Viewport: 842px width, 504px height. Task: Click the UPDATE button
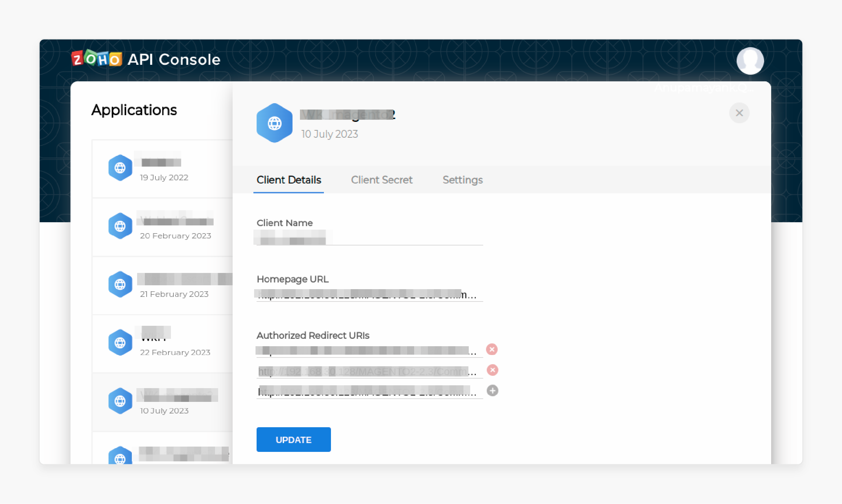(x=293, y=440)
